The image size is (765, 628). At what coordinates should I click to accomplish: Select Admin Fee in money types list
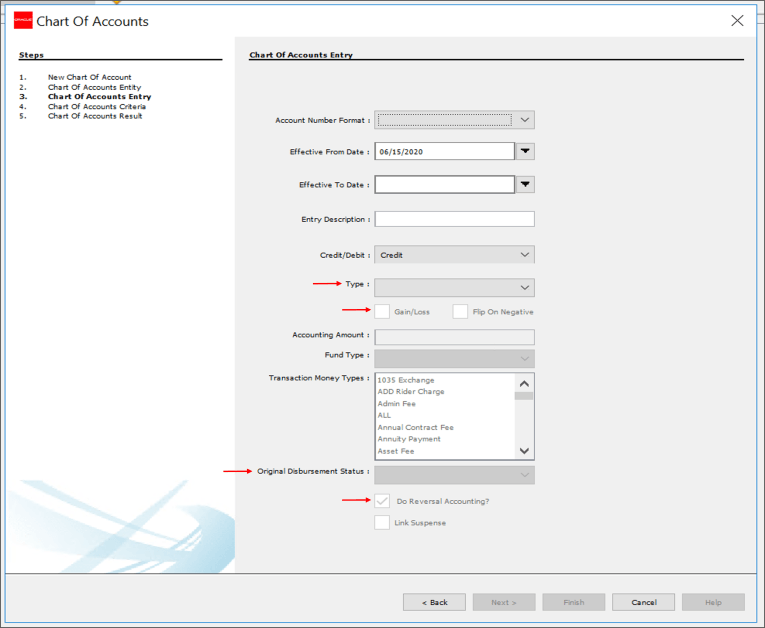pyautogui.click(x=397, y=404)
